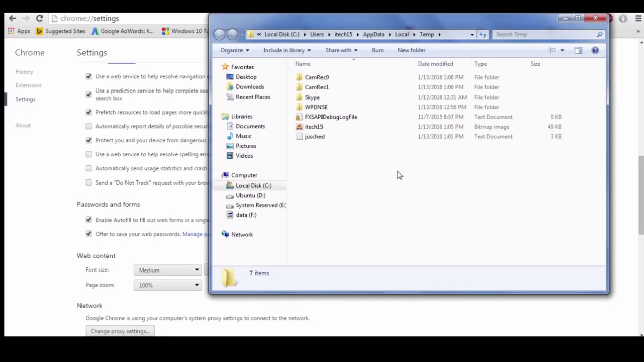Open Share with dropdown
Viewport: 644px width, 362px height.
tap(341, 50)
